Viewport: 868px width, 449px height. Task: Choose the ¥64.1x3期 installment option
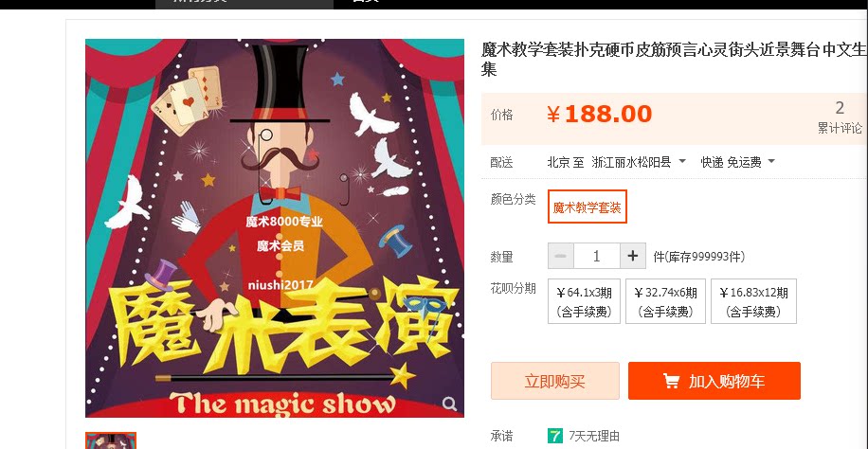pos(584,301)
